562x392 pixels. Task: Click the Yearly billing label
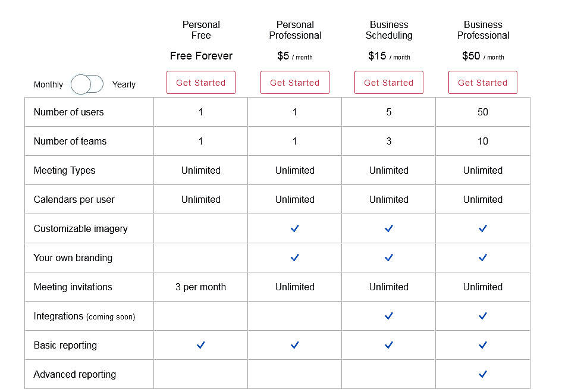(x=124, y=84)
